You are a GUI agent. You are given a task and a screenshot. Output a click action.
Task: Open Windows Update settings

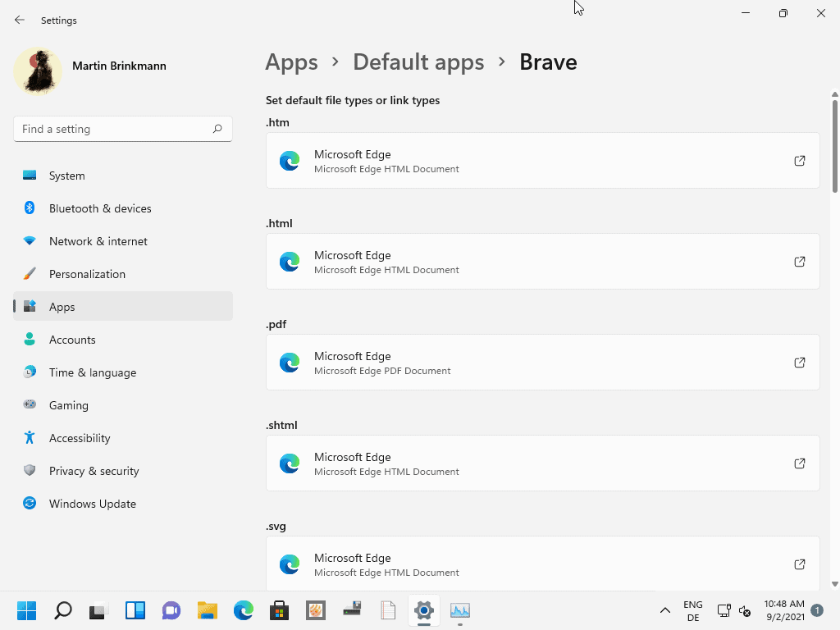click(x=92, y=504)
